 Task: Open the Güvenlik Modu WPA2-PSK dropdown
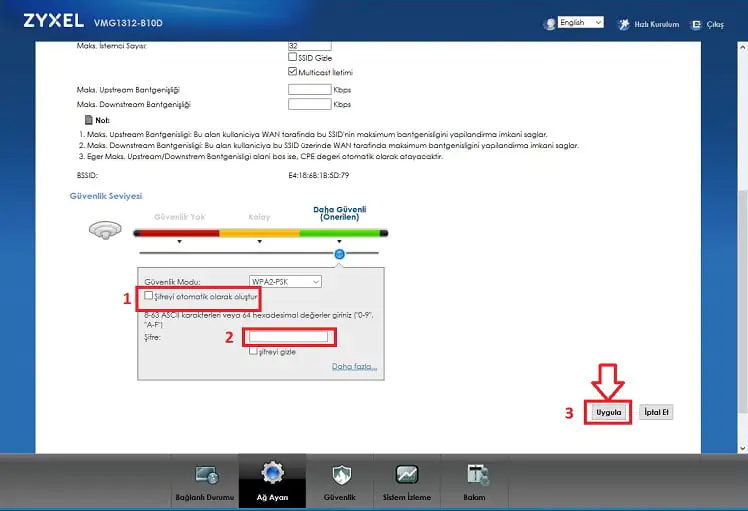(285, 282)
